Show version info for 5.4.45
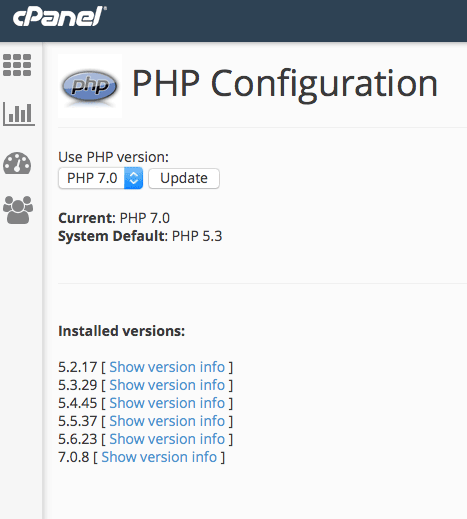The width and height of the screenshot is (467, 519). [167, 403]
